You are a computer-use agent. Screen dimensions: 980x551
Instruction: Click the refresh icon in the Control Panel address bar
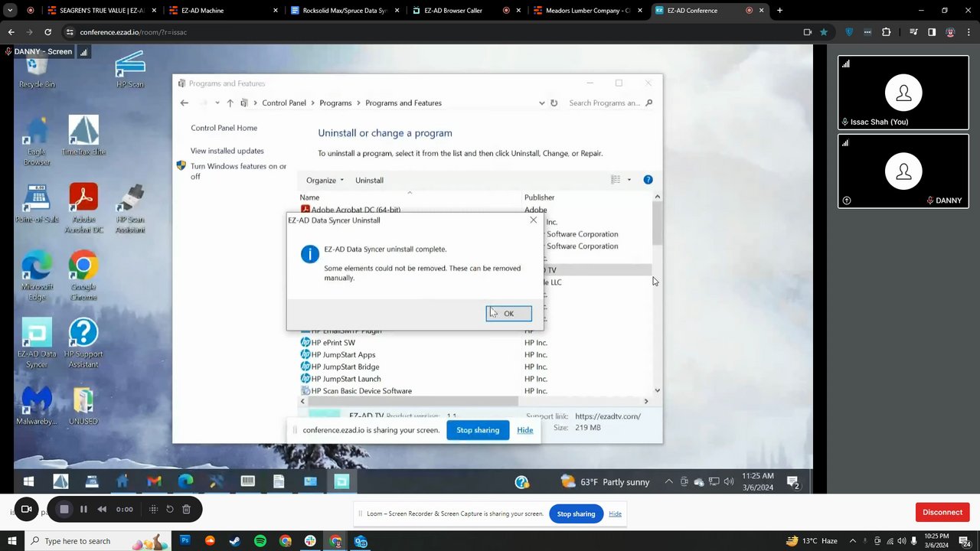point(554,103)
